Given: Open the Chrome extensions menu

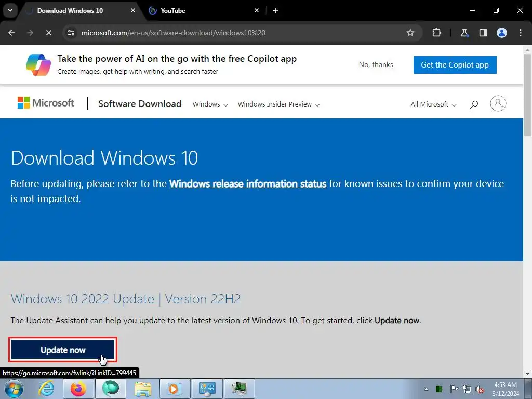Looking at the screenshot, I should (x=436, y=33).
